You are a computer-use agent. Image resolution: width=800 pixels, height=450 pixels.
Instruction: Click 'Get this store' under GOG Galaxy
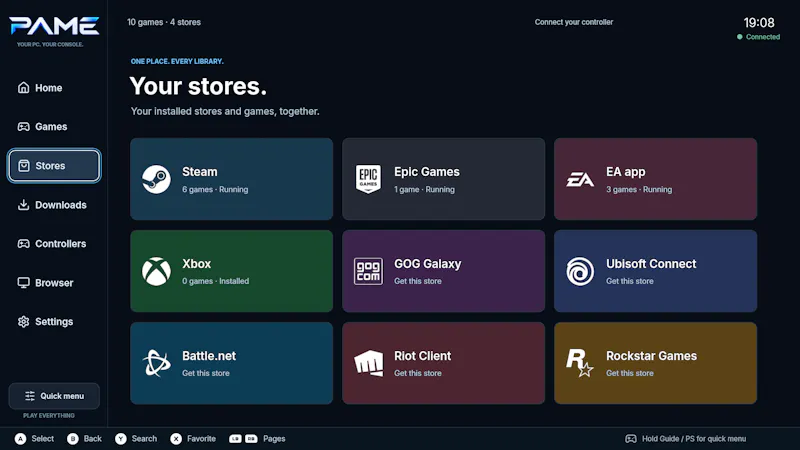(x=418, y=281)
